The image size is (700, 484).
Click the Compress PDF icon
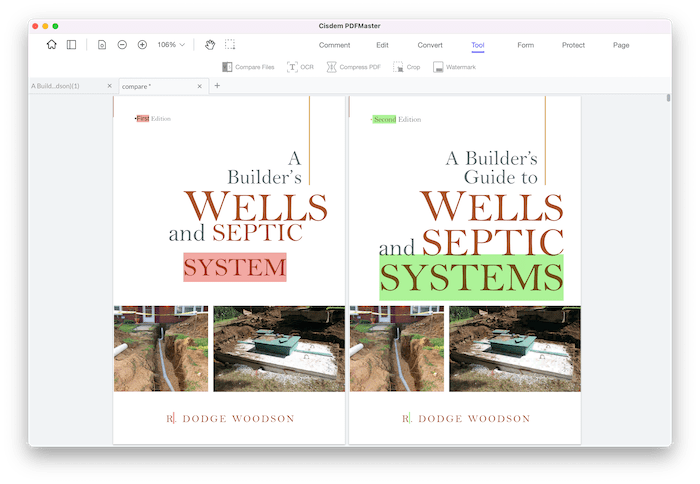click(331, 67)
